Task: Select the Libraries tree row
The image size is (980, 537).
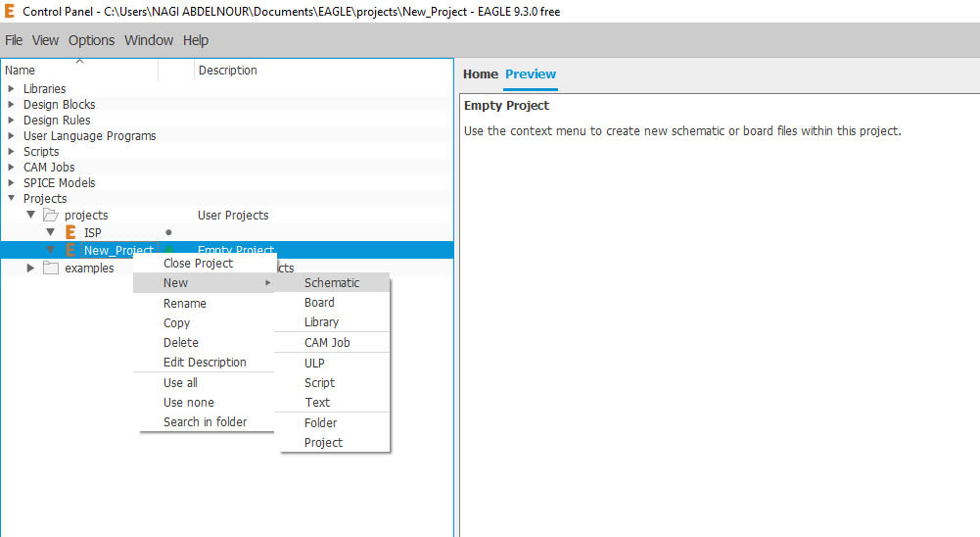Action: [x=227, y=89]
